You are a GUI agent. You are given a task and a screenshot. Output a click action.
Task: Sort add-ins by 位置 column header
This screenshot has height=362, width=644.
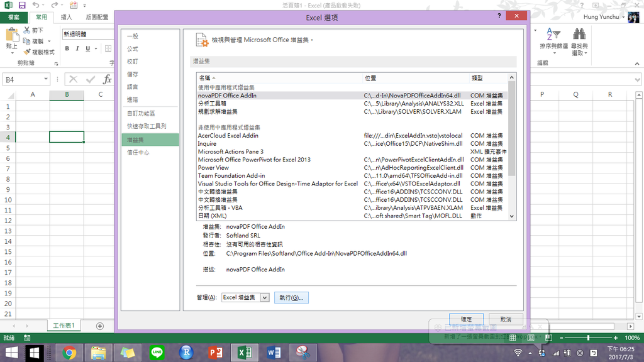tap(416, 78)
